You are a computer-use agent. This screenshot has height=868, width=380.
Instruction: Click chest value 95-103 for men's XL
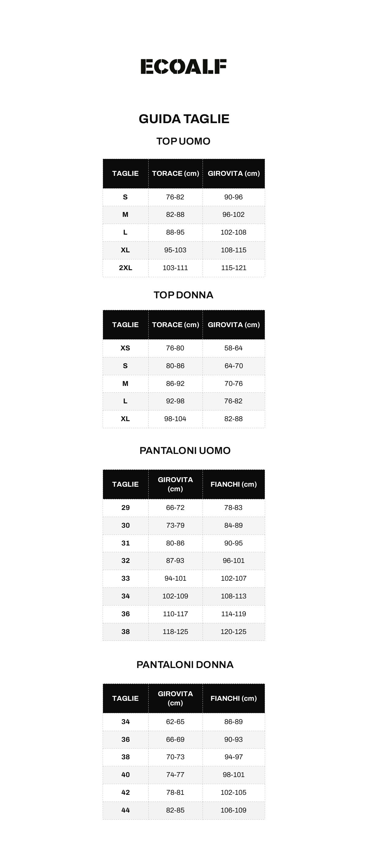[x=175, y=250]
